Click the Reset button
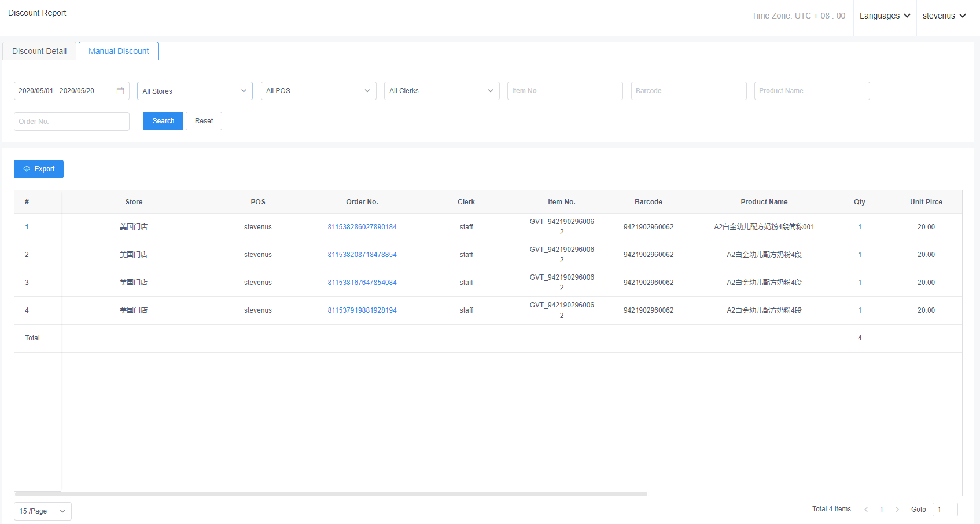 tap(204, 121)
